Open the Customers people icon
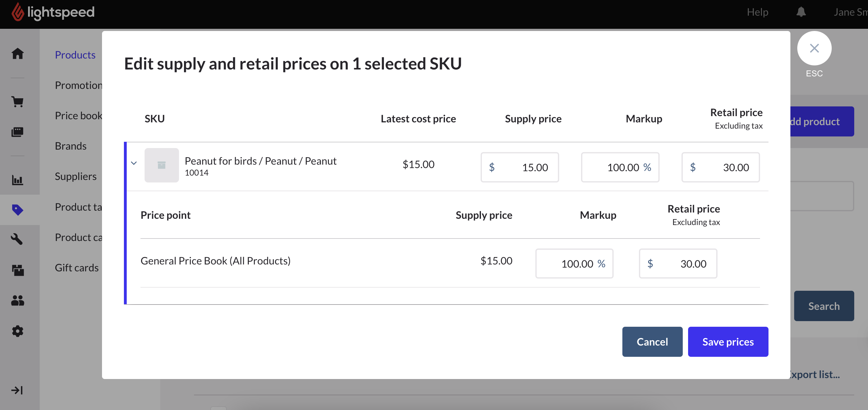Image resolution: width=868 pixels, height=410 pixels. (18, 300)
